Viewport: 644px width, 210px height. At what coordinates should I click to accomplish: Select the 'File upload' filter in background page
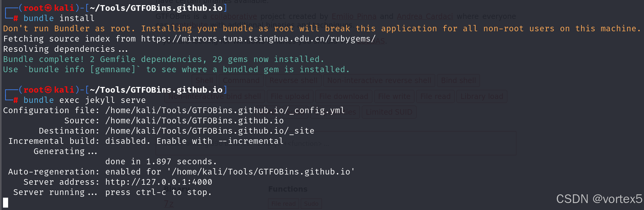point(290,96)
